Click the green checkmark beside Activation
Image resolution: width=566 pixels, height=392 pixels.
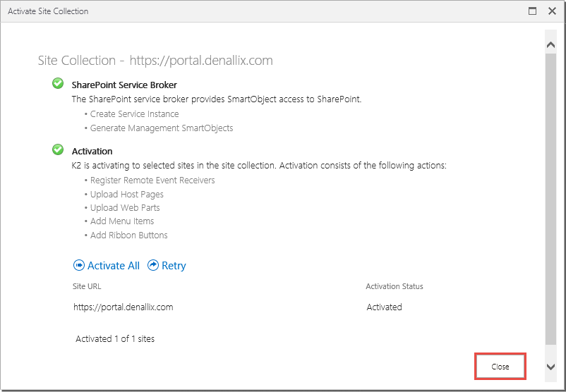[58, 149]
